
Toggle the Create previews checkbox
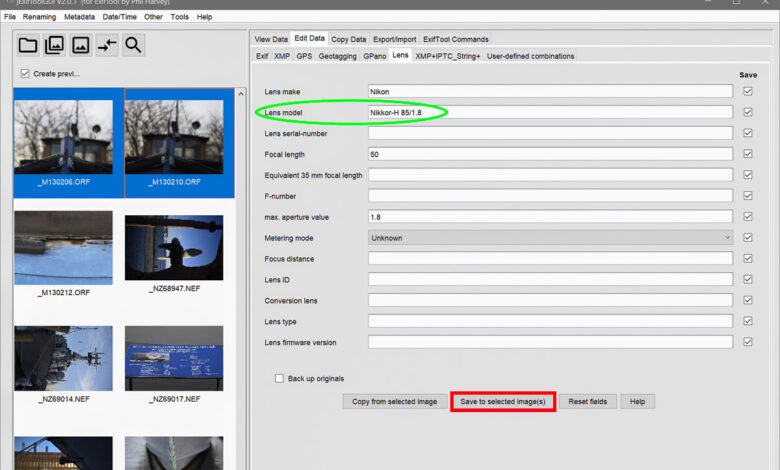tap(25, 74)
